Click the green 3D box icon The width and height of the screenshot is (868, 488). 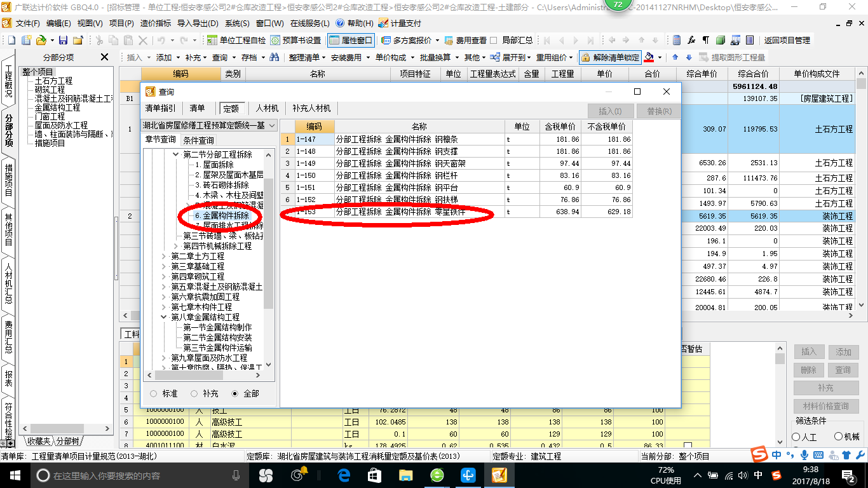pos(721,40)
